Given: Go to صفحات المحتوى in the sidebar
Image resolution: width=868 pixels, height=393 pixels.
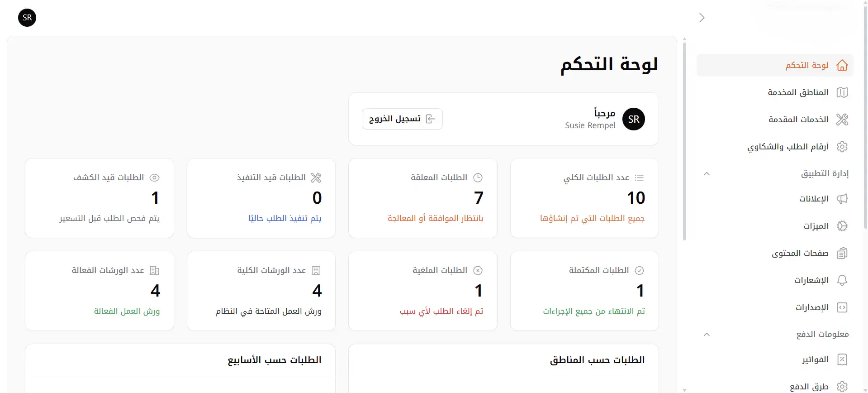Looking at the screenshot, I should click(x=775, y=253).
